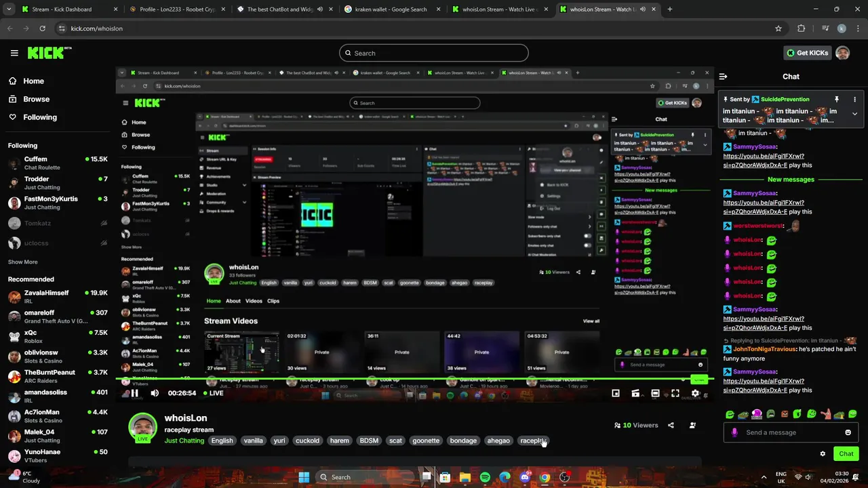Click the Kick search field

pos(434,53)
